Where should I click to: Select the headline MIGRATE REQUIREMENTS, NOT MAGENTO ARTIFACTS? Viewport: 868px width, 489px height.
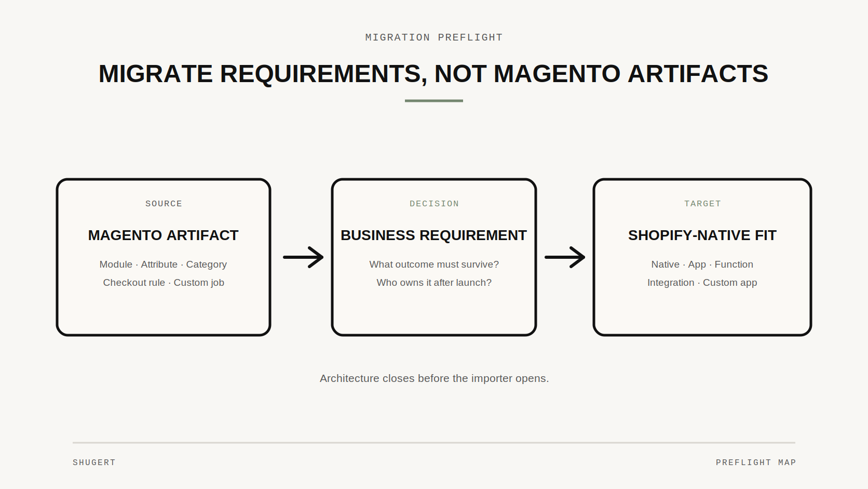(x=433, y=74)
